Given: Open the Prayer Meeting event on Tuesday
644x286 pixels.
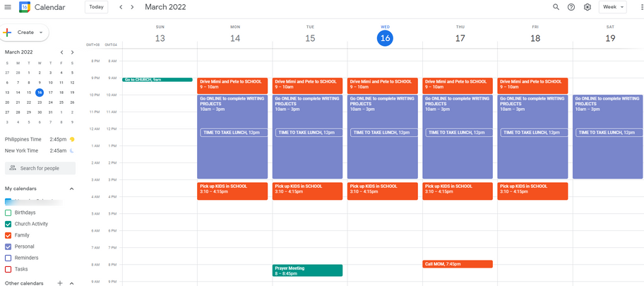Looking at the screenshot, I should pos(307,270).
